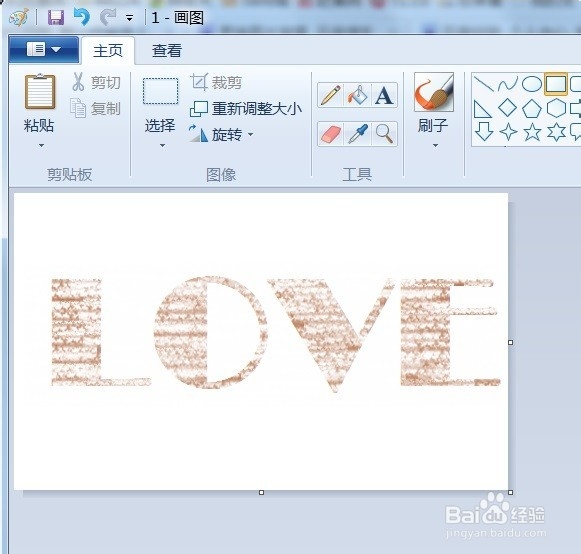Viewport: 581px width, 554px height.
Task: Select the Oval shape
Action: coord(532,84)
